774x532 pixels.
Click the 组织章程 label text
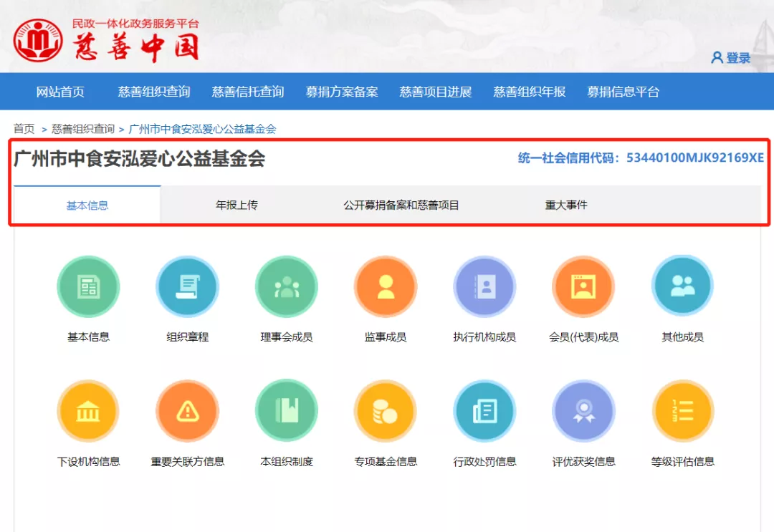click(188, 337)
